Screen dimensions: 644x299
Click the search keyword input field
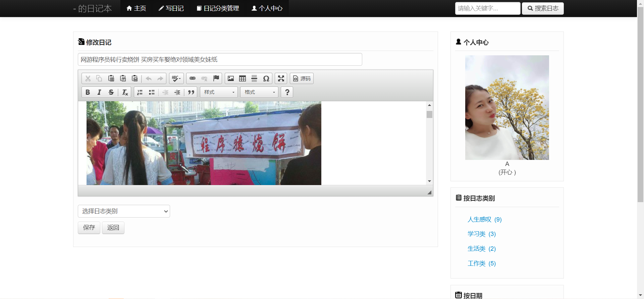[x=487, y=8]
